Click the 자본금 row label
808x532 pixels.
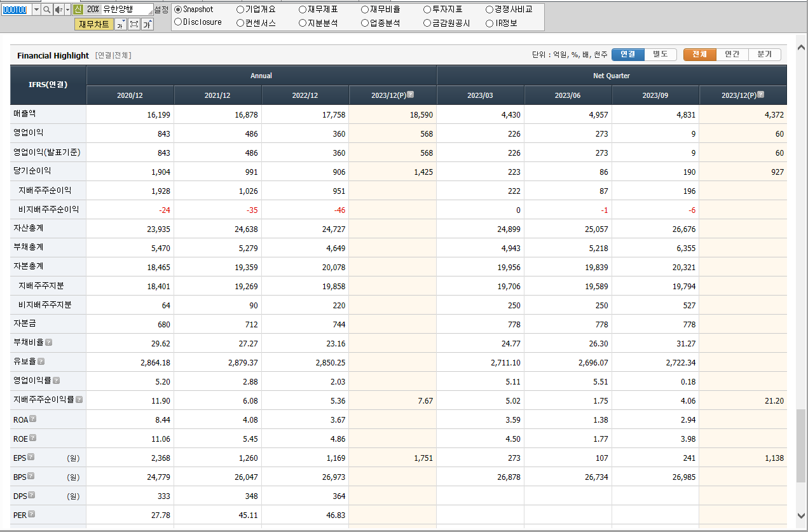click(x=25, y=323)
